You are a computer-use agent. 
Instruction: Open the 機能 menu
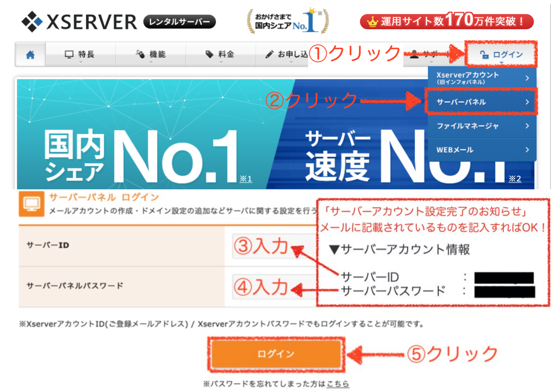coord(151,54)
